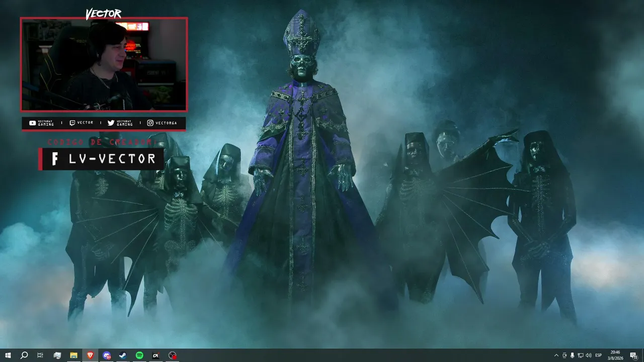Expand hidden system tray icons chevron
Screen dimensions: 644x362
(556, 355)
